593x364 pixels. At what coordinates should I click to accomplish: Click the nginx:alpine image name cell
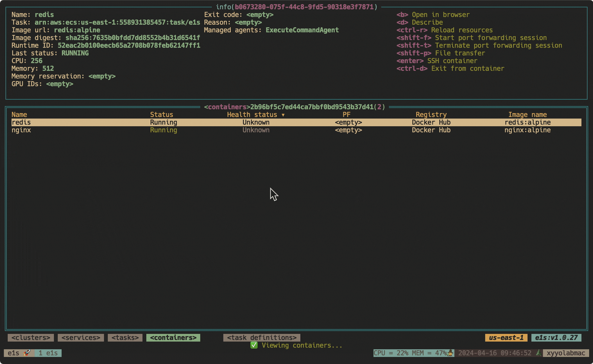[528, 130]
